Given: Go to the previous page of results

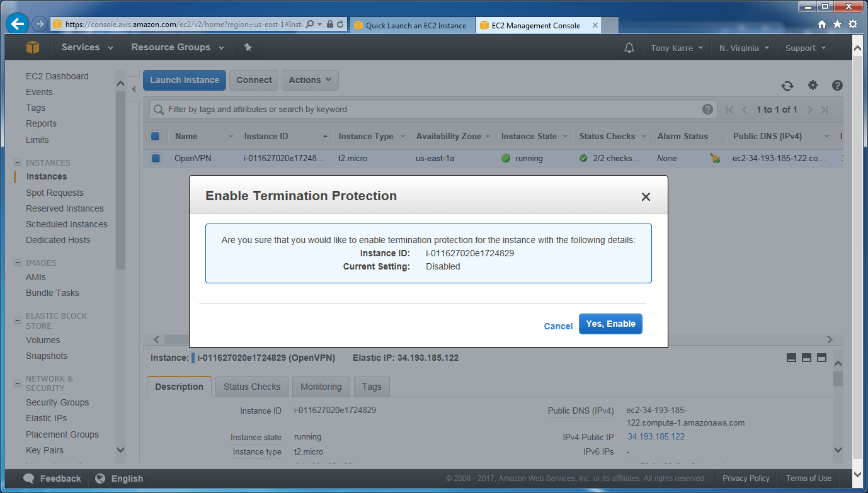Looking at the screenshot, I should (x=745, y=110).
